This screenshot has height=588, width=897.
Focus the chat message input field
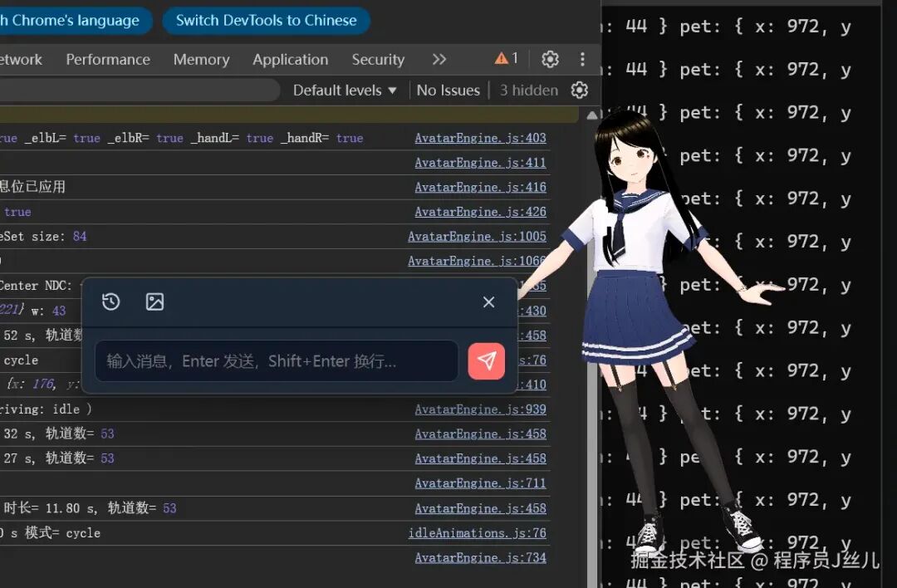[277, 361]
